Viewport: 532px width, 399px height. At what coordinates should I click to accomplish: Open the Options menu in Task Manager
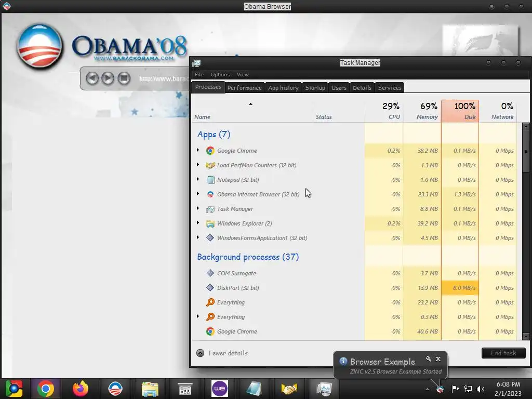[220, 75]
